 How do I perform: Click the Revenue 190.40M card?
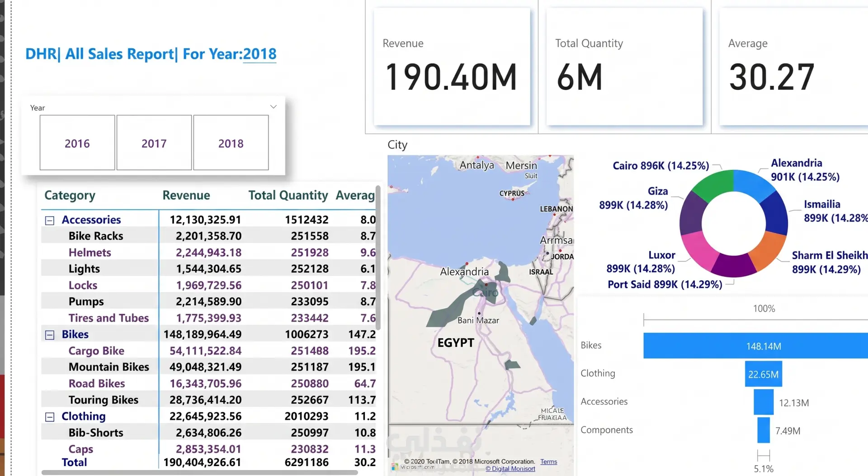pyautogui.click(x=452, y=66)
